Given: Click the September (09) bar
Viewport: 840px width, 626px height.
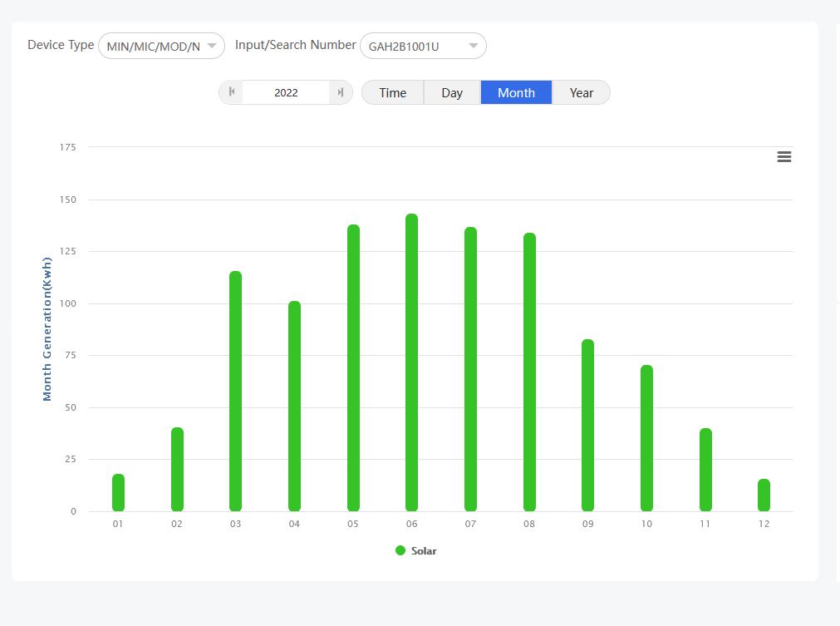Looking at the screenshot, I should pyautogui.click(x=587, y=425).
